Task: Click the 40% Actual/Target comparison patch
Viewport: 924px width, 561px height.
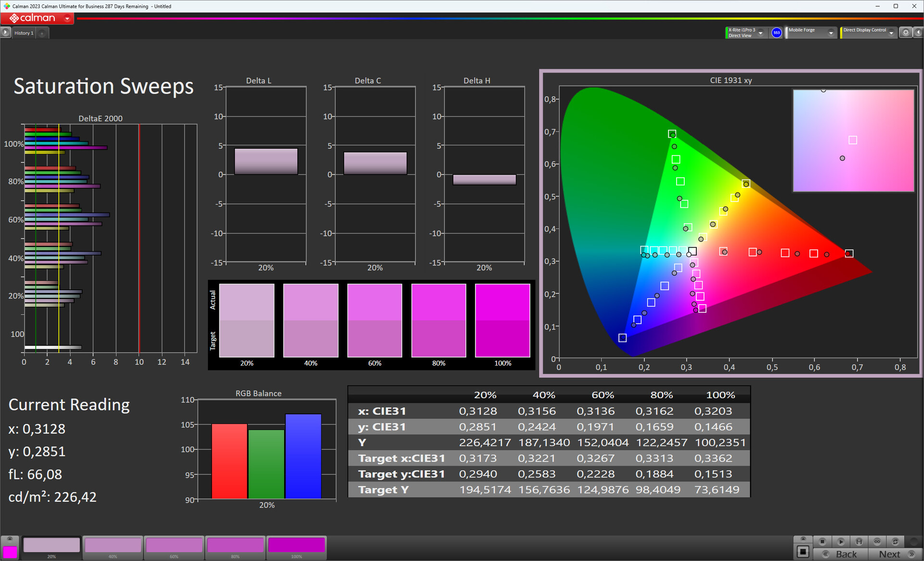Action: pyautogui.click(x=311, y=320)
